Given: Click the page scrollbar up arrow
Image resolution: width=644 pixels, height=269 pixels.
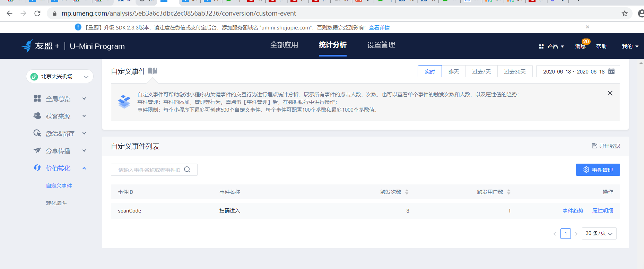Looking at the screenshot, I should pos(641,63).
